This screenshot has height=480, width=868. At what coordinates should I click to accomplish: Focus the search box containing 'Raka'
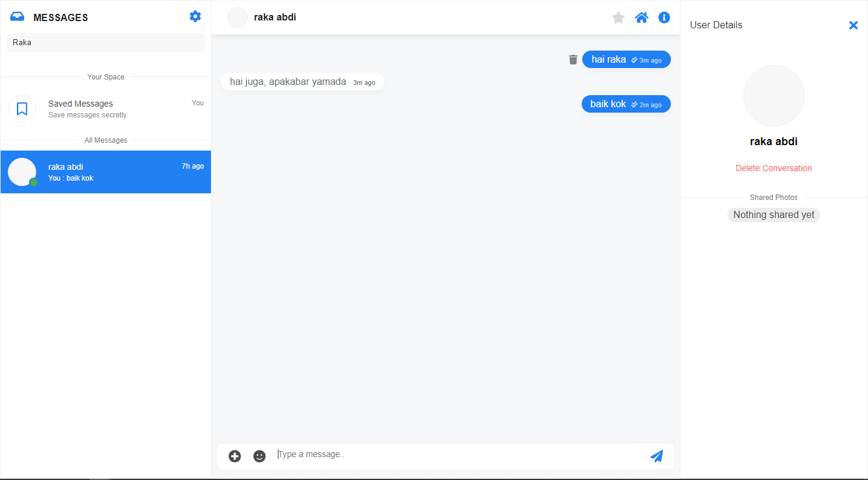coord(106,43)
